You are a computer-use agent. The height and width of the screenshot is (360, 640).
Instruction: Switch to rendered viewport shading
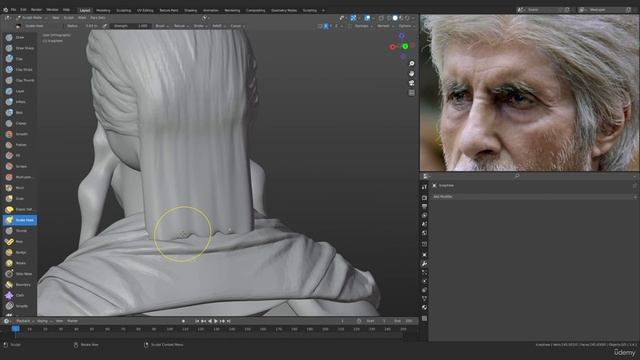coord(407,18)
